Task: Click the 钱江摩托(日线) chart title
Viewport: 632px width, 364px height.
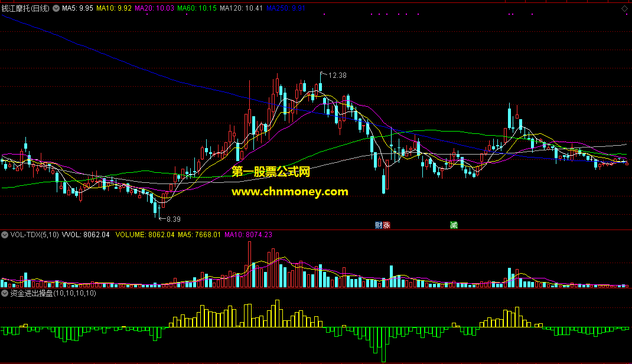Action: [x=25, y=8]
